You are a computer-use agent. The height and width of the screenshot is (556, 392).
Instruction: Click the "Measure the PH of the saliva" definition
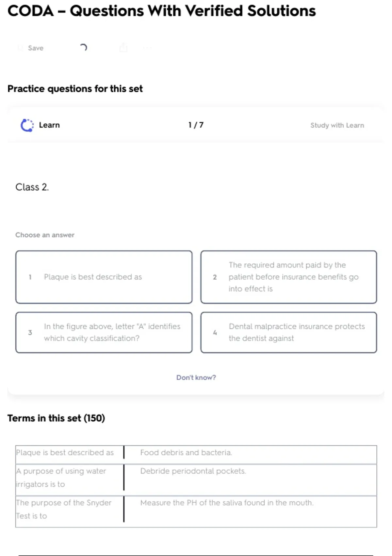click(x=227, y=503)
